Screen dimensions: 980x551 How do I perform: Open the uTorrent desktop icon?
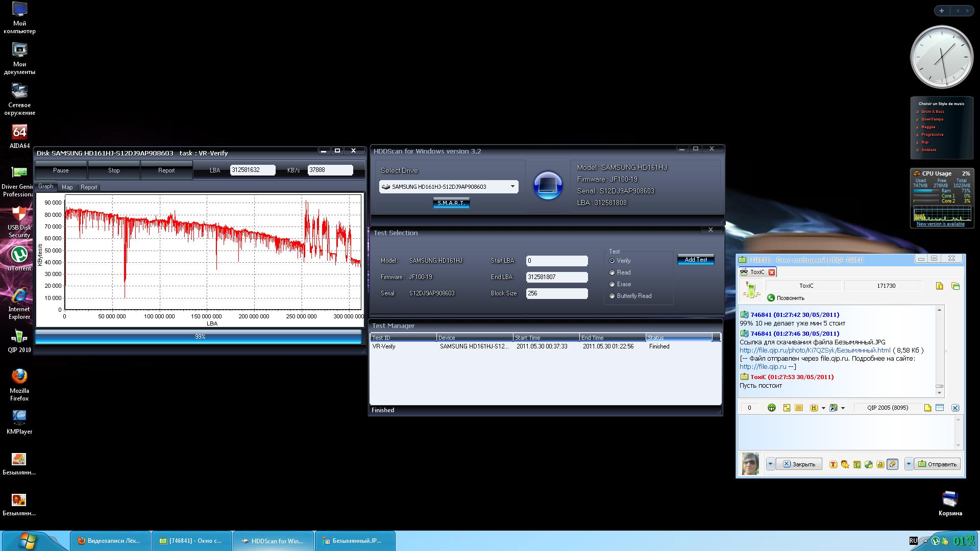(x=19, y=258)
